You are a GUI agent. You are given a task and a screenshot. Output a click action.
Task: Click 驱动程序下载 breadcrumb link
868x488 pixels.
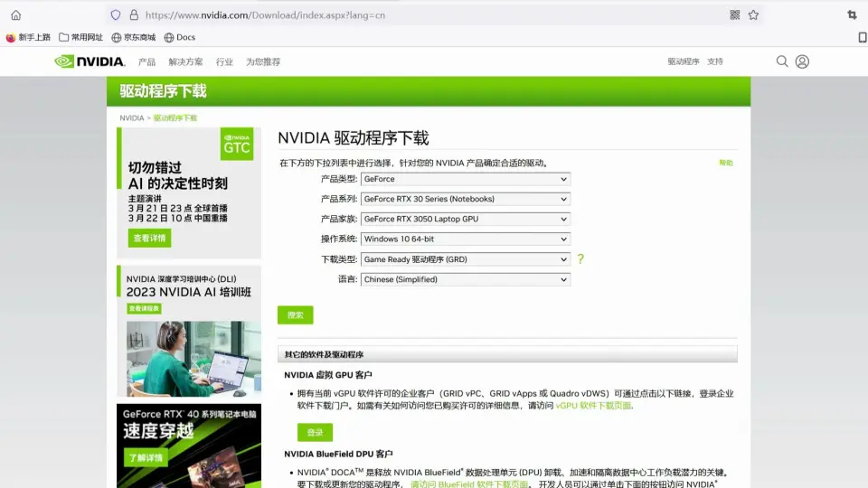click(175, 117)
